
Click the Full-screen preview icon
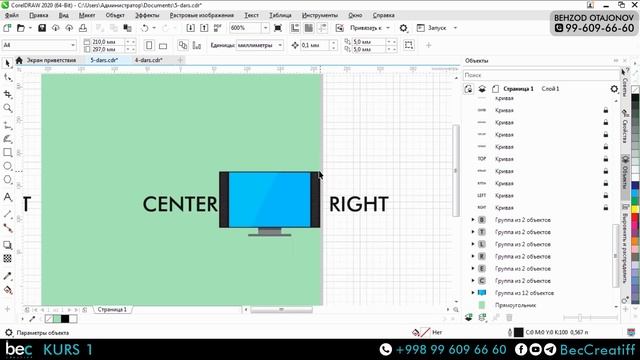[x=278, y=28]
